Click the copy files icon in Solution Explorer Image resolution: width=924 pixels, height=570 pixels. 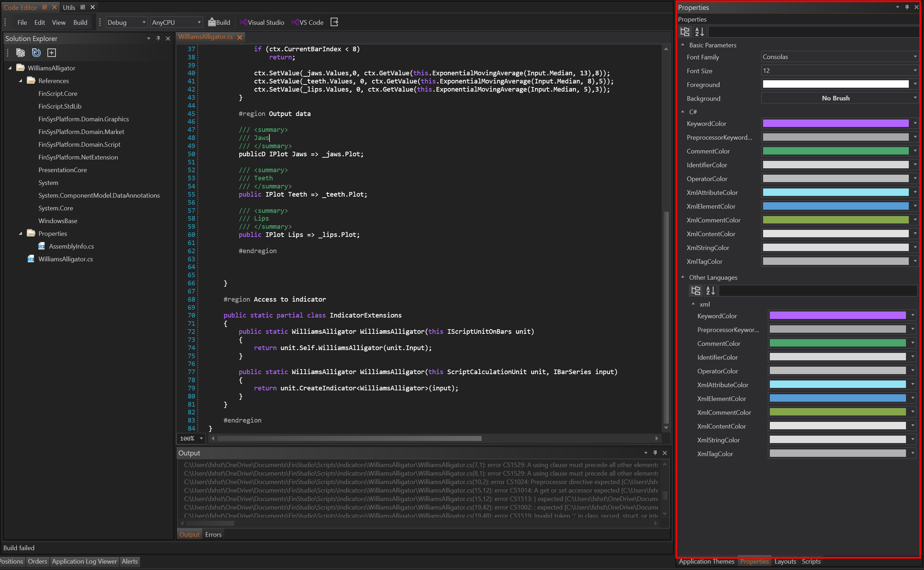21,53
